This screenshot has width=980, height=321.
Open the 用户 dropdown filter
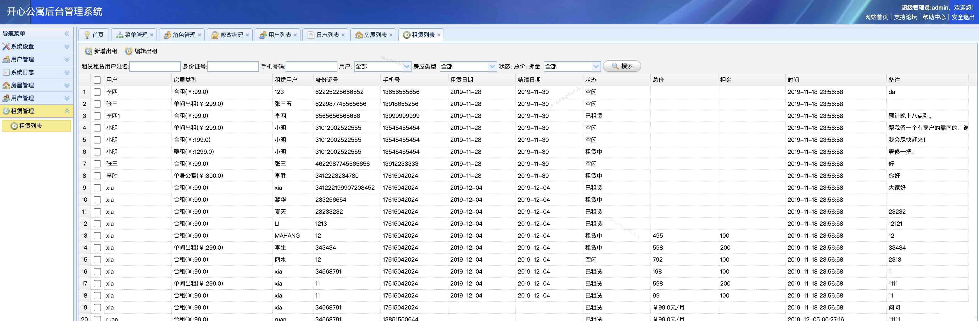click(407, 67)
